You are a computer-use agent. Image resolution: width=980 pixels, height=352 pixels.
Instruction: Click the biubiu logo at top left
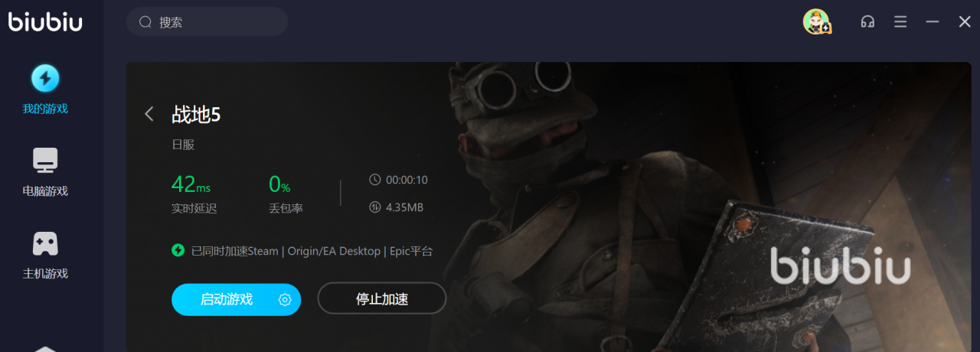(x=45, y=22)
